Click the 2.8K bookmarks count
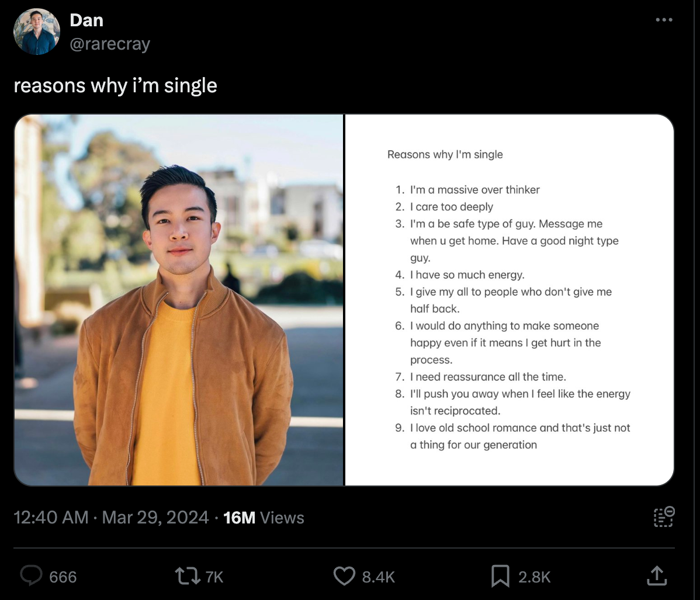This screenshot has height=600, width=700. pos(535,577)
